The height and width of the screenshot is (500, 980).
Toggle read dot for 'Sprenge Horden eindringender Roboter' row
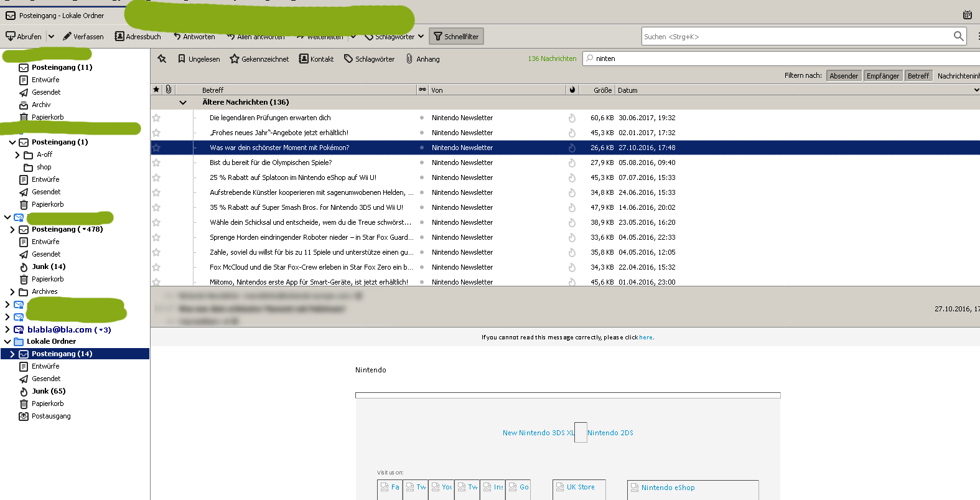422,237
